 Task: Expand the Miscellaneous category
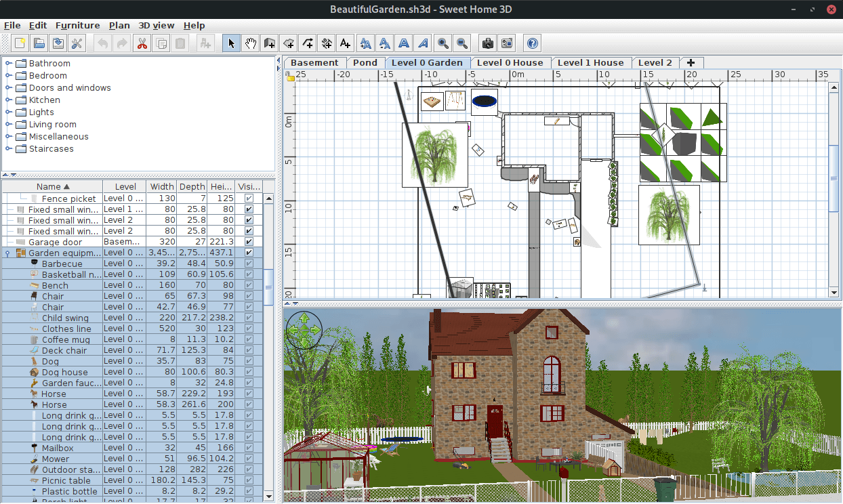coord(9,136)
